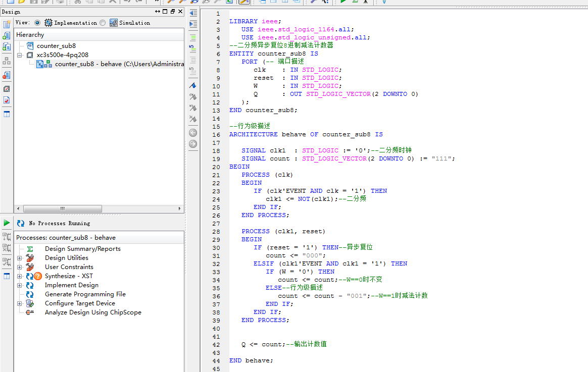
Task: Click the Remove Source icon with red minus
Action: (7, 75)
